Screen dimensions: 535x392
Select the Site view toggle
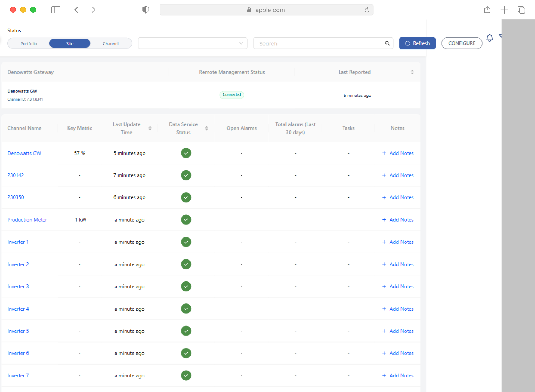tap(70, 43)
